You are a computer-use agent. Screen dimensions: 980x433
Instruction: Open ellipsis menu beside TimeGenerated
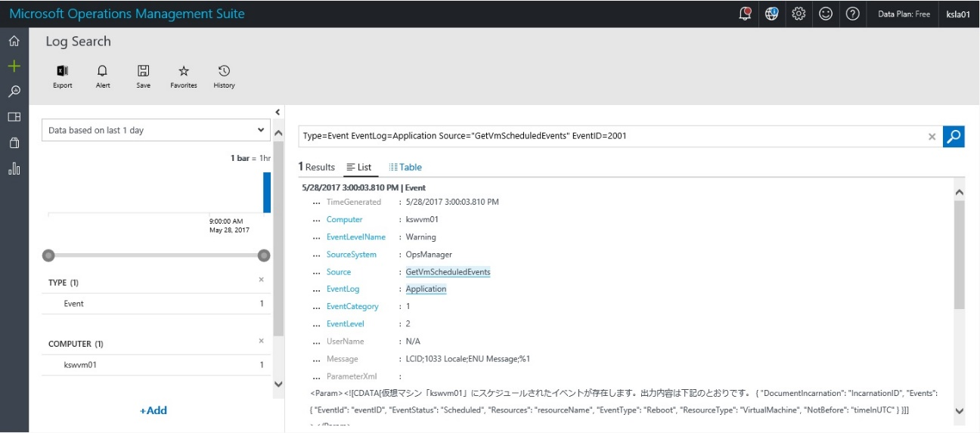point(316,203)
